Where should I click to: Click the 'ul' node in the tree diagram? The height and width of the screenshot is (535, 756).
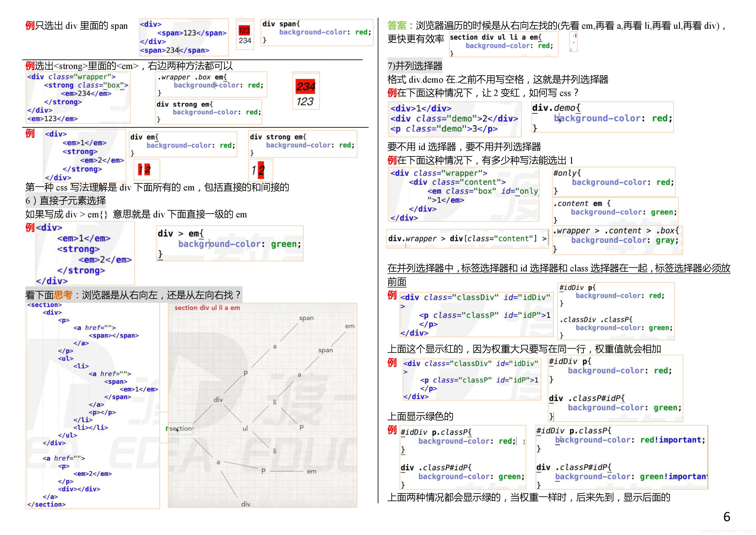(x=245, y=428)
